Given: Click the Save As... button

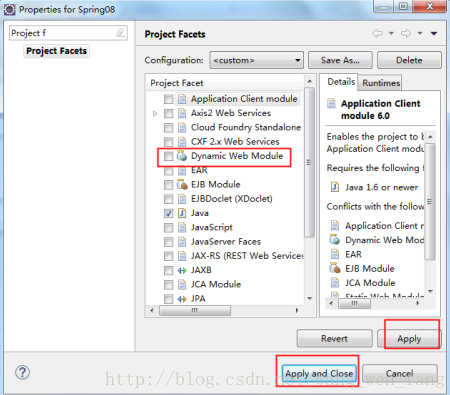Looking at the screenshot, I should point(340,60).
